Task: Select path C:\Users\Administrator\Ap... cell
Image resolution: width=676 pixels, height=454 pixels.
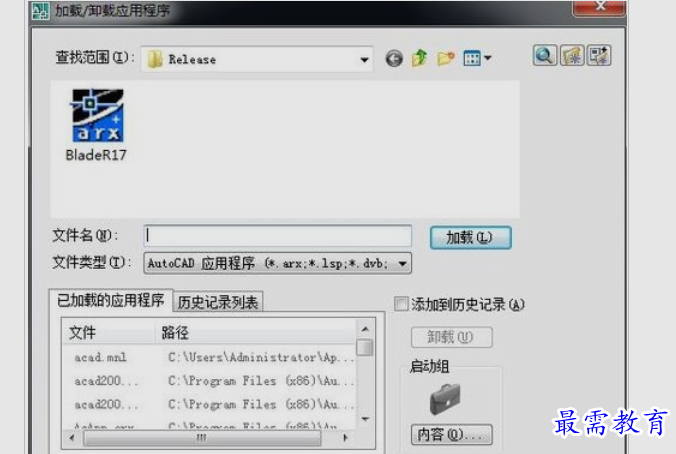Action: (260, 357)
